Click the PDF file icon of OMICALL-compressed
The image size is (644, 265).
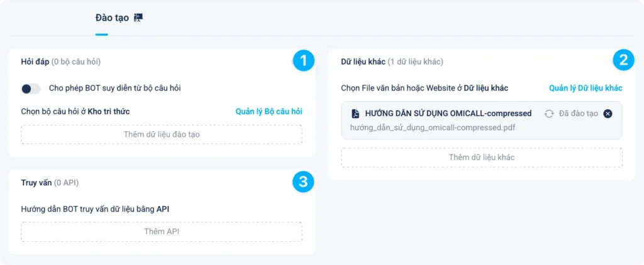(355, 114)
